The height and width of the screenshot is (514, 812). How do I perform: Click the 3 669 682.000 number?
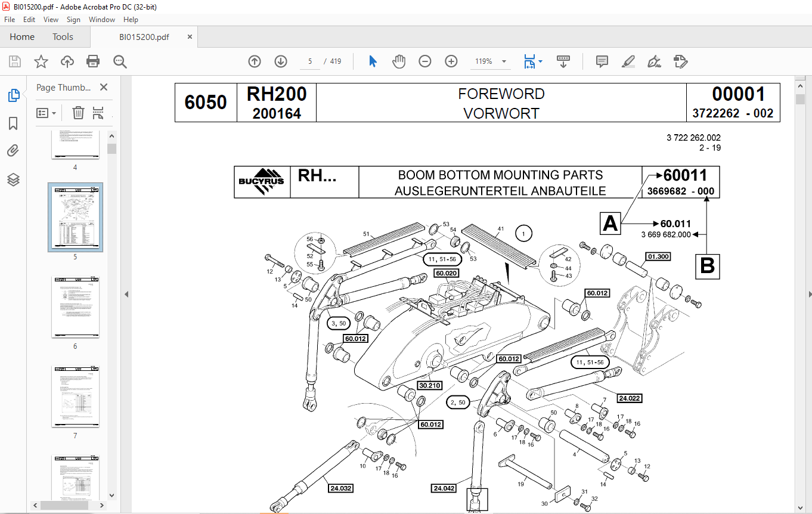click(x=666, y=234)
